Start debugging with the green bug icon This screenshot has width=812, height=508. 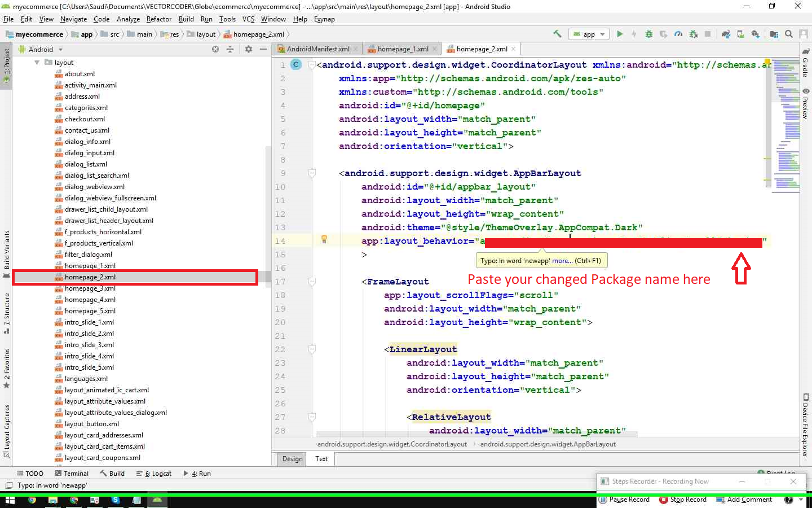(649, 34)
